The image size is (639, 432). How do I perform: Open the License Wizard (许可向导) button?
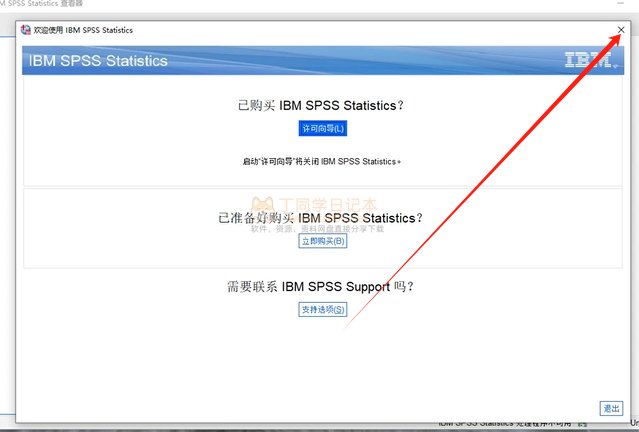[323, 128]
